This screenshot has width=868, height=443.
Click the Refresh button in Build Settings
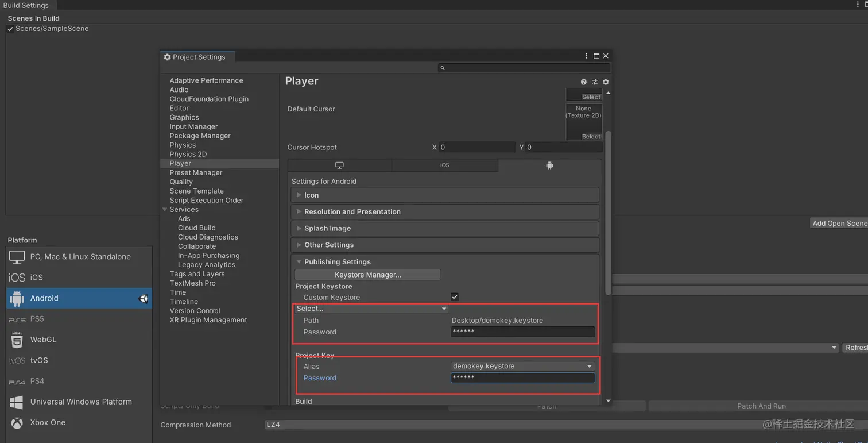coord(855,348)
